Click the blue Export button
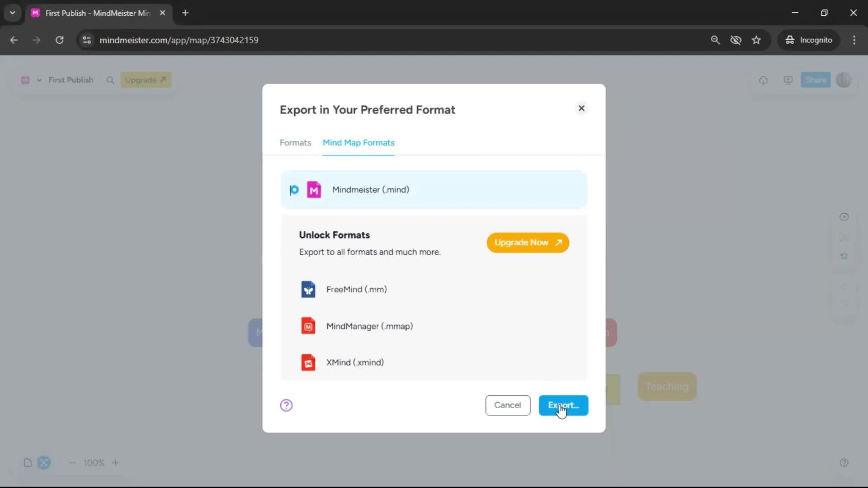 [x=563, y=405]
